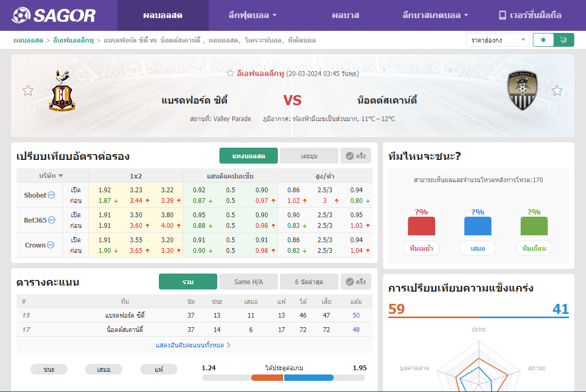Select the live betting odds tab
Viewport: 586px width, 392px height.
click(249, 156)
